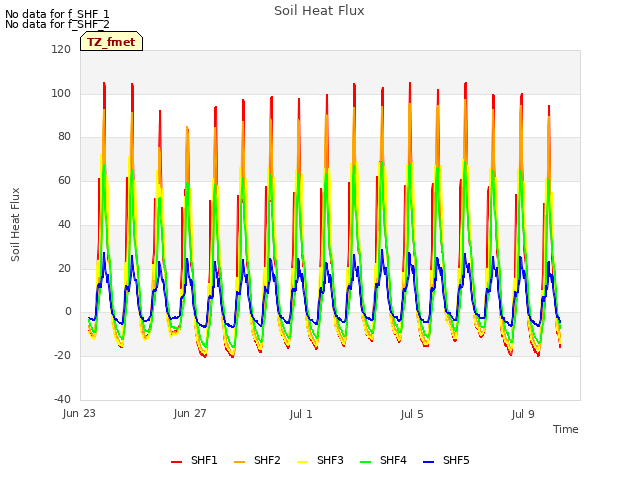Screen dimensions: 640x480
Task: Click the SHF3 legend label
Action: (330, 460)
